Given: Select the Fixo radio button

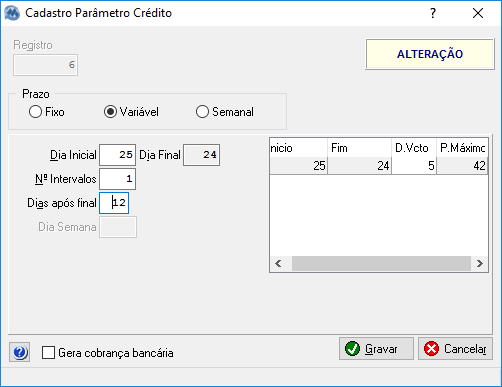Looking at the screenshot, I should 35,112.
